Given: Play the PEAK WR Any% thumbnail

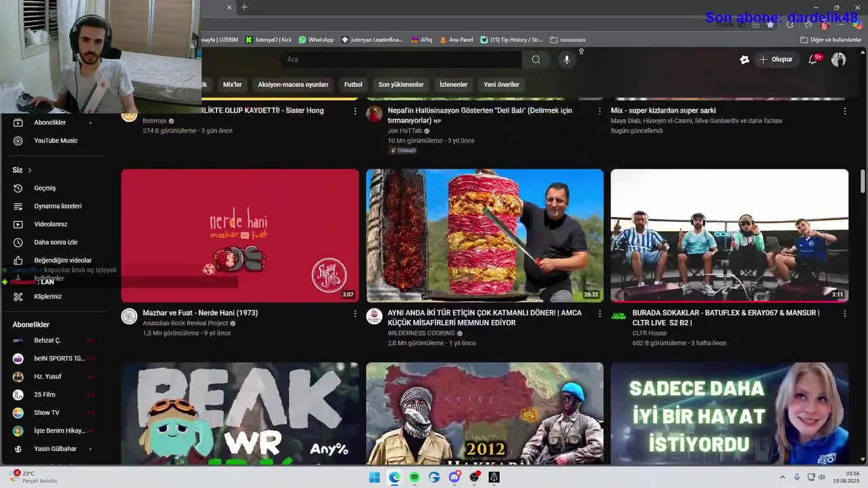Looking at the screenshot, I should (x=240, y=413).
